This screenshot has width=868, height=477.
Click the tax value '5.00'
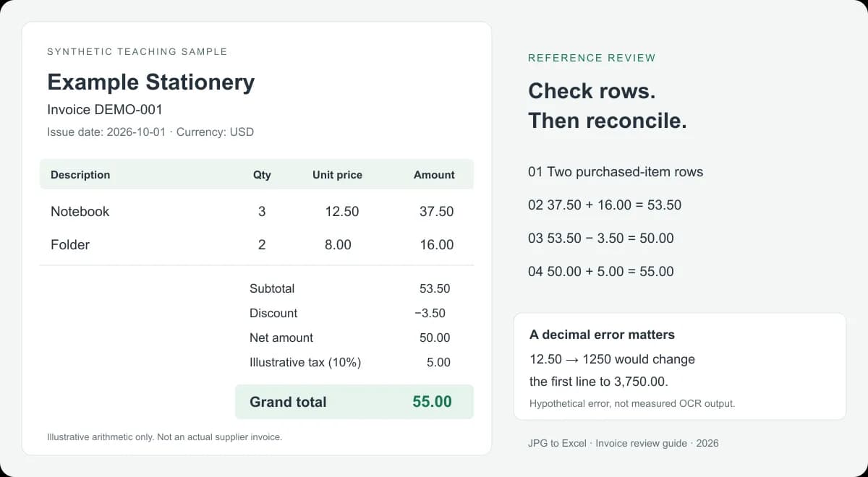(x=438, y=362)
